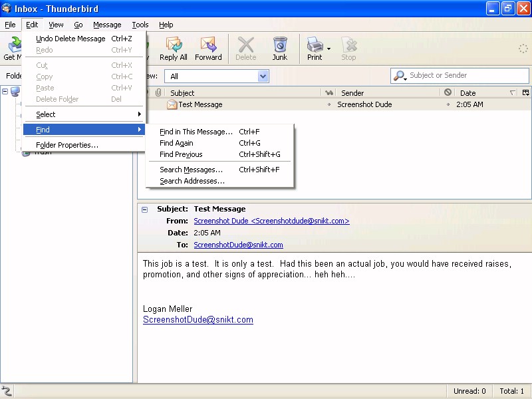
Task: Open the Tools menu
Action: (x=140, y=25)
